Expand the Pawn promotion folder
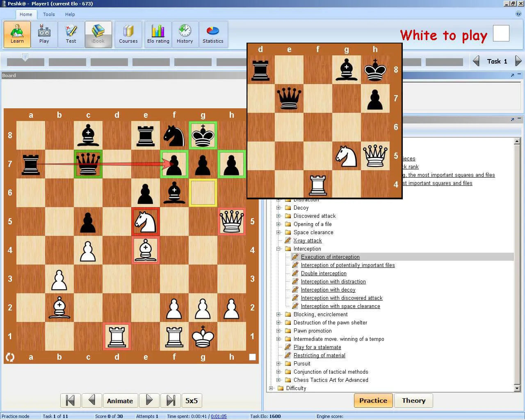525x420 pixels. [x=278, y=331]
